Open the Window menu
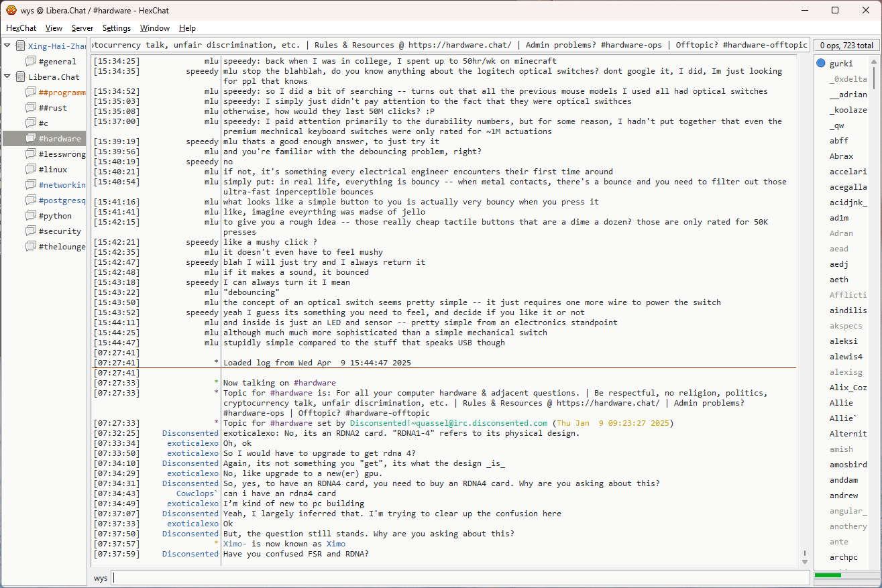Screen dimensions: 882x588 pos(154,28)
